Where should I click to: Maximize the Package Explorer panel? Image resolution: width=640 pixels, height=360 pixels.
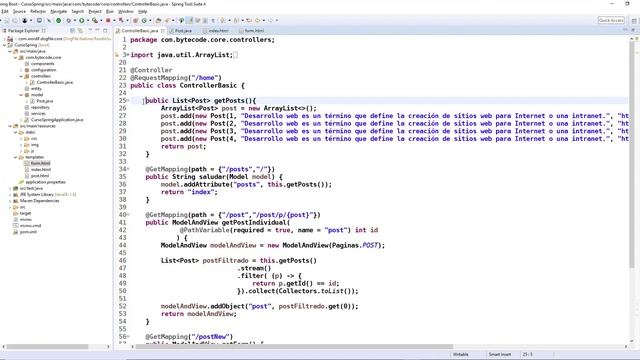coord(105,31)
